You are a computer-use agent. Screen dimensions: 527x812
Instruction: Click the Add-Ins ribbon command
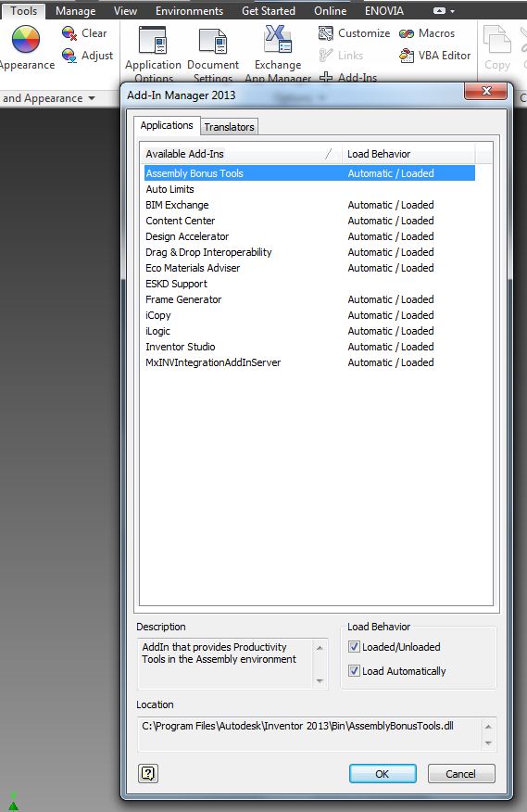pos(348,77)
